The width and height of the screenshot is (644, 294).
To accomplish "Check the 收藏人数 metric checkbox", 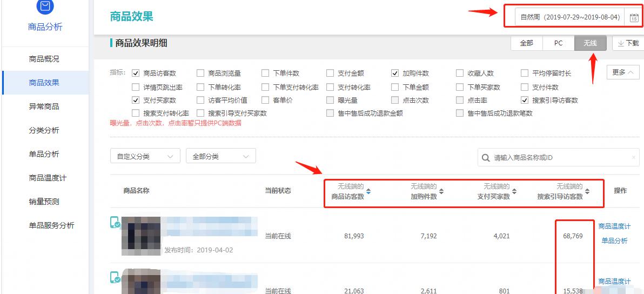I will pyautogui.click(x=460, y=73).
